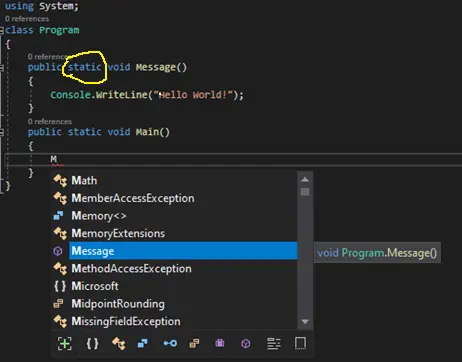Filter IntelliSense list by classes
Screen dimensions: 462x362
click(119, 343)
